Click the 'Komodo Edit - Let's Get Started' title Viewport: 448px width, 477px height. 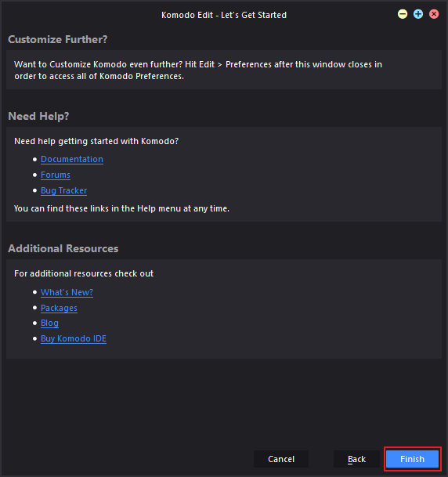click(x=224, y=15)
